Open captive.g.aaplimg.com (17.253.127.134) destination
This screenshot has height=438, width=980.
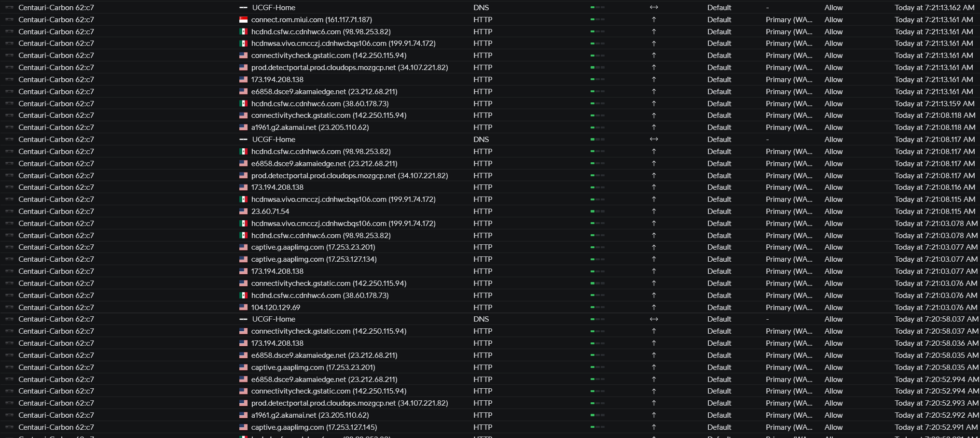[314, 259]
